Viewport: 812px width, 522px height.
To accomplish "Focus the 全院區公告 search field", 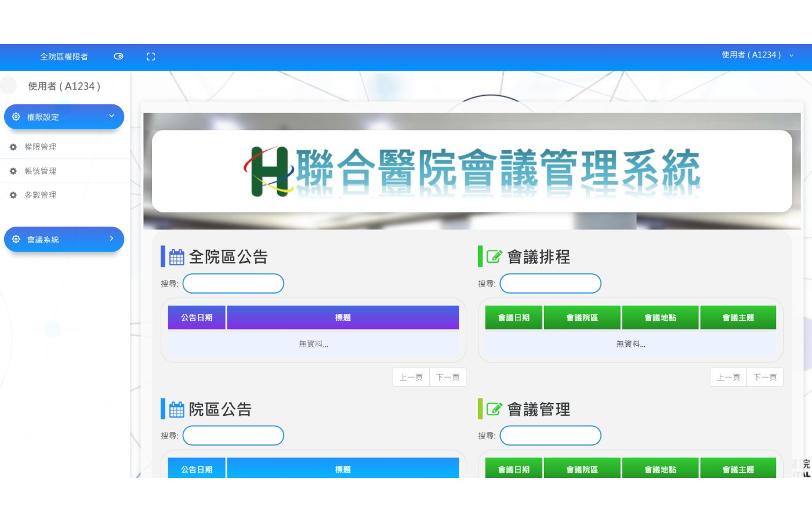I will (x=233, y=284).
